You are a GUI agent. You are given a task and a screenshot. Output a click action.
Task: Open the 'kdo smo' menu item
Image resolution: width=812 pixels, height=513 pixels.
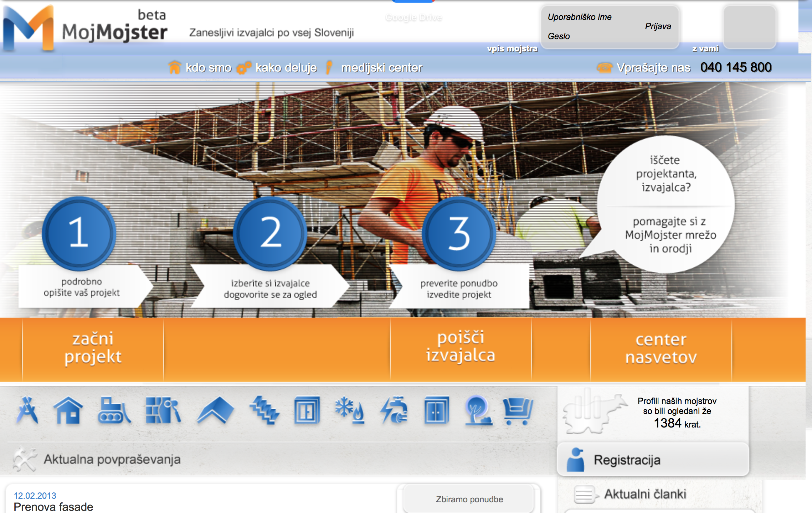point(208,68)
